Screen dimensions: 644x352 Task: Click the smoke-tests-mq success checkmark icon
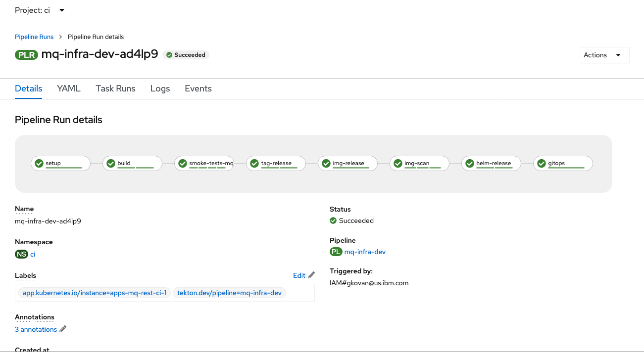pos(183,164)
